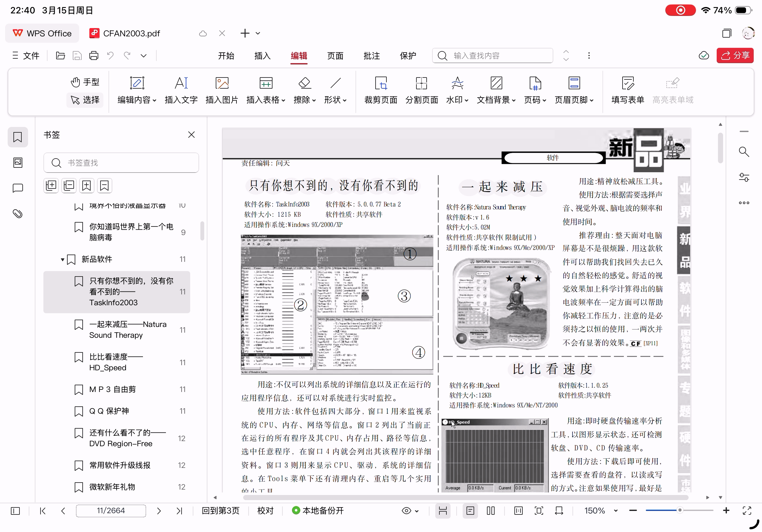This screenshot has height=532, width=762.
Task: Open the 150% zoom level dropdown
Action: [616, 511]
